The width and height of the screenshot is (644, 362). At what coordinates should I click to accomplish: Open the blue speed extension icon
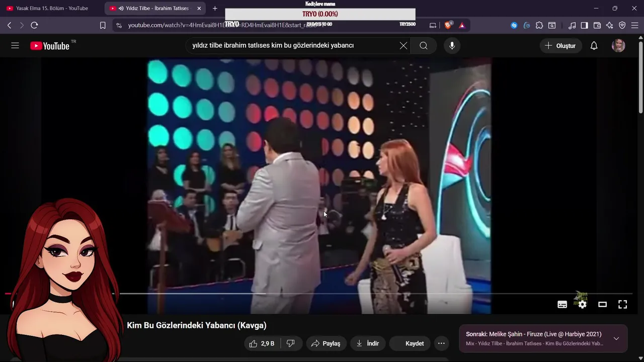pos(527,25)
